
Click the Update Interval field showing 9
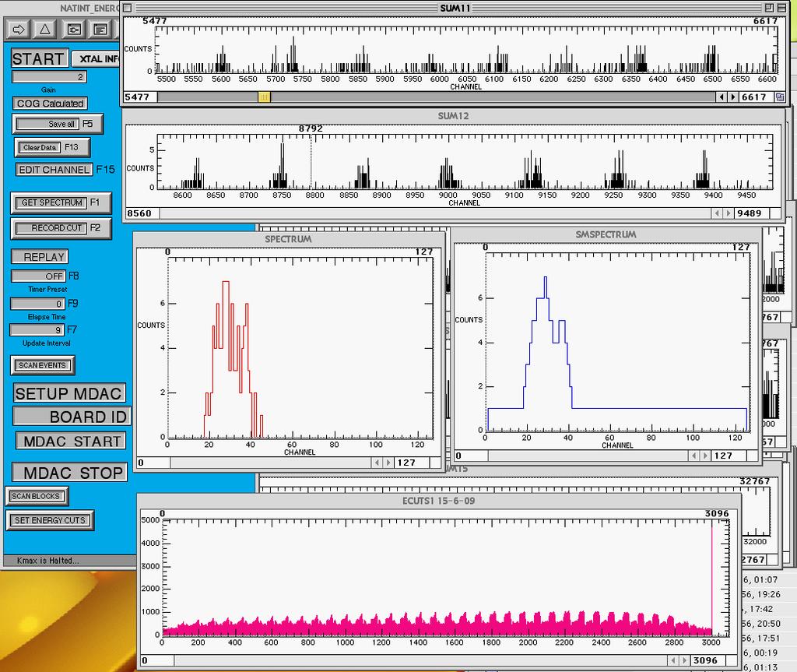[x=37, y=329]
